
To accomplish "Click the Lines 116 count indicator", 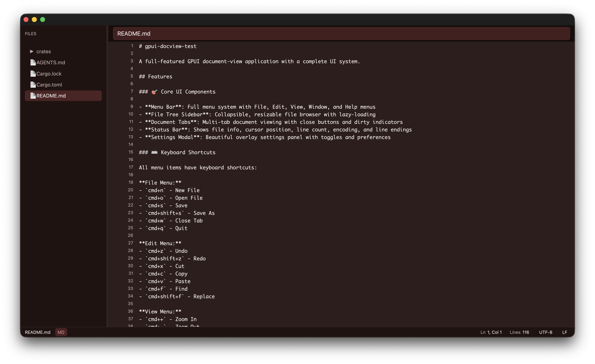I will 519,332.
